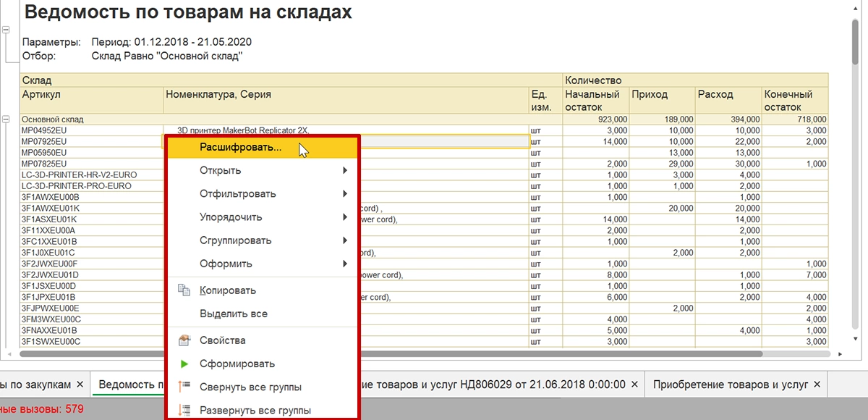Select the 3F2JWXEU00F article cell

coord(92,264)
